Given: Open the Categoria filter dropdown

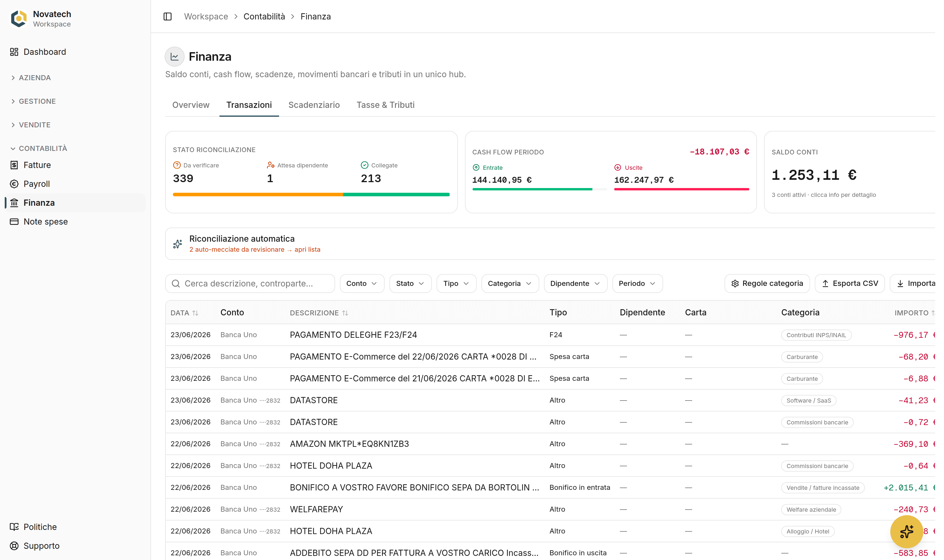Looking at the screenshot, I should pos(510,284).
